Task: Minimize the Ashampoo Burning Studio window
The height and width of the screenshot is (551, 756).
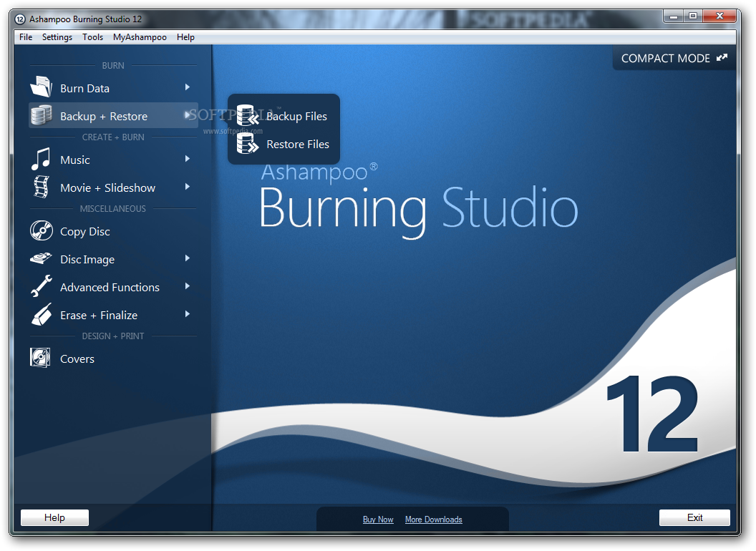Action: click(674, 16)
